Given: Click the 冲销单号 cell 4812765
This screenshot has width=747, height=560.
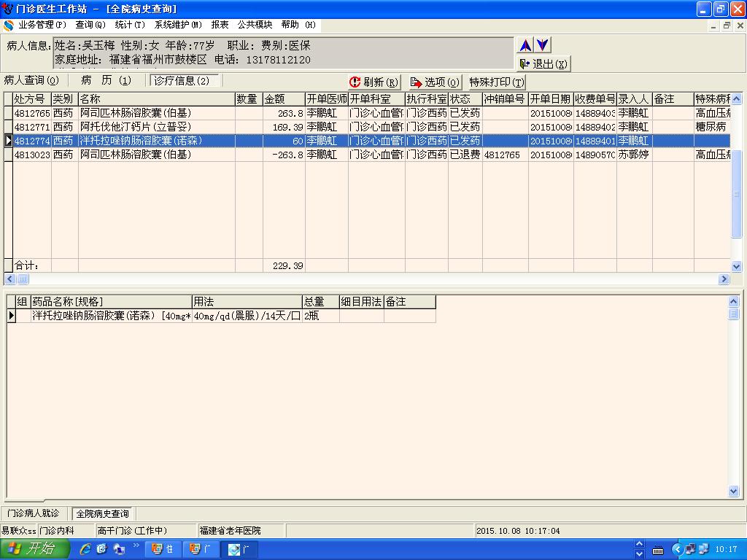Looking at the screenshot, I should point(505,155).
